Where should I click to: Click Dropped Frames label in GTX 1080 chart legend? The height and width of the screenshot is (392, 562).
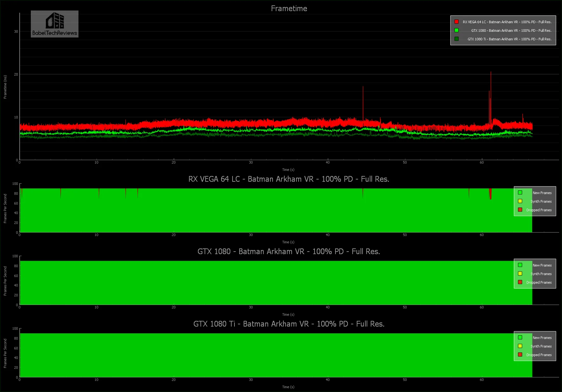pyautogui.click(x=539, y=282)
